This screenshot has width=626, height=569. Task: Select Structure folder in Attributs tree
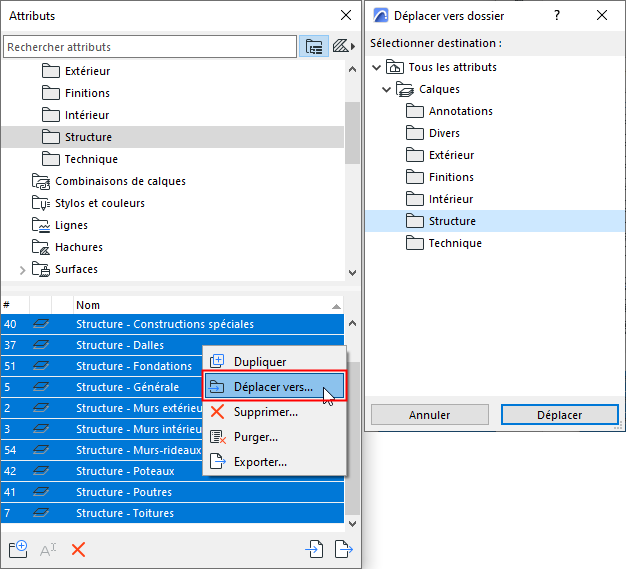172,137
